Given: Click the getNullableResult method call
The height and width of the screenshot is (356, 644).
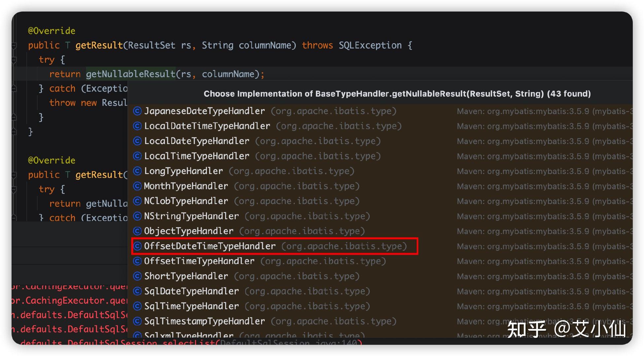Looking at the screenshot, I should click(x=131, y=74).
